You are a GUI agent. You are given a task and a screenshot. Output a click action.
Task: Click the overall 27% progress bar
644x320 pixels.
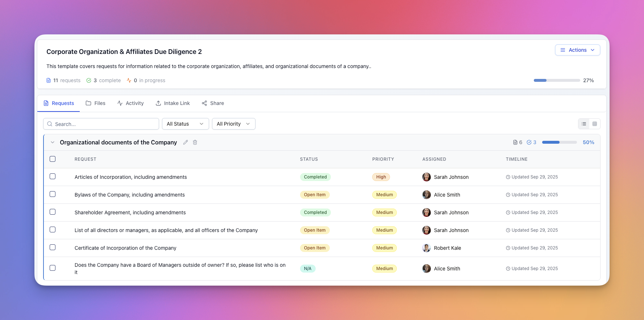557,80
